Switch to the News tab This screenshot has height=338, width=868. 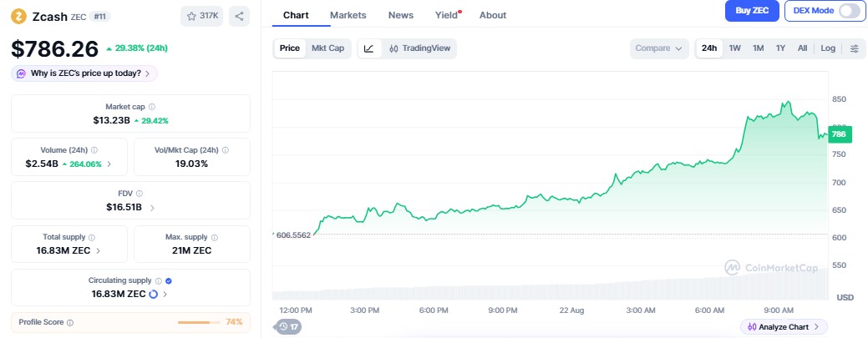click(401, 15)
